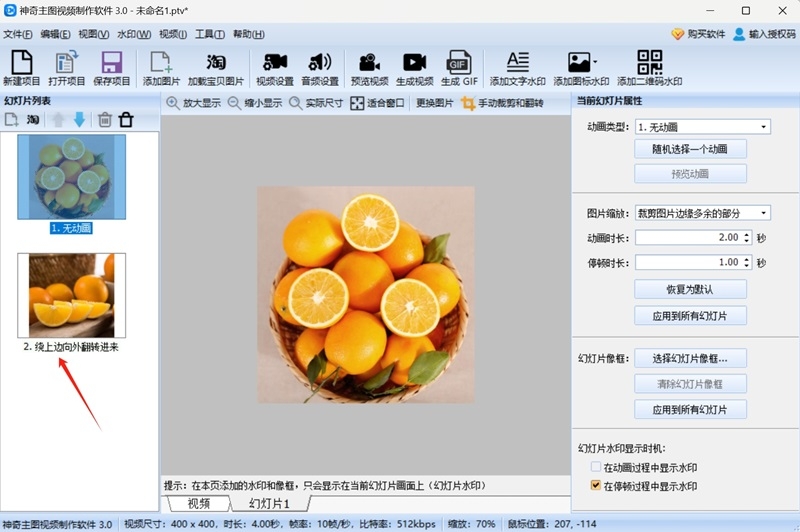The image size is (800, 532).
Task: Zoom out with 缩小显示
Action: [x=255, y=103]
